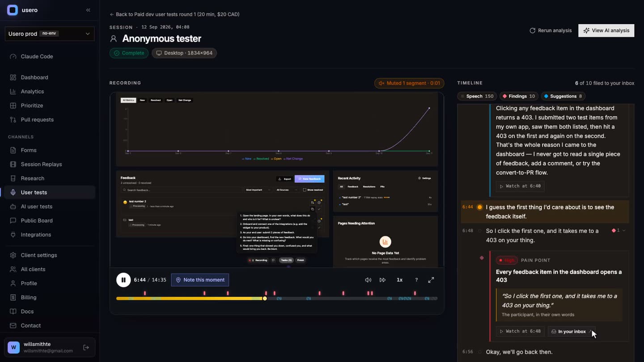Click the Integrations plug icon
The width and height of the screenshot is (644, 362).
(13, 235)
